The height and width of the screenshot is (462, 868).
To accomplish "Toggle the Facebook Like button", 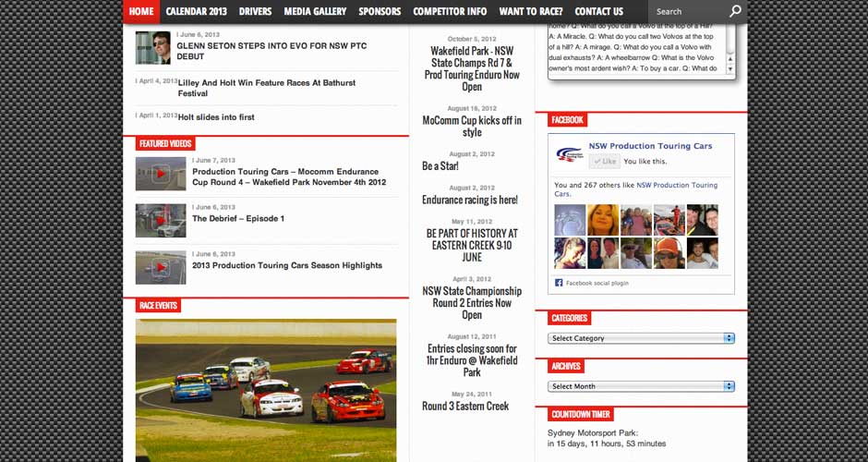I will [x=605, y=161].
